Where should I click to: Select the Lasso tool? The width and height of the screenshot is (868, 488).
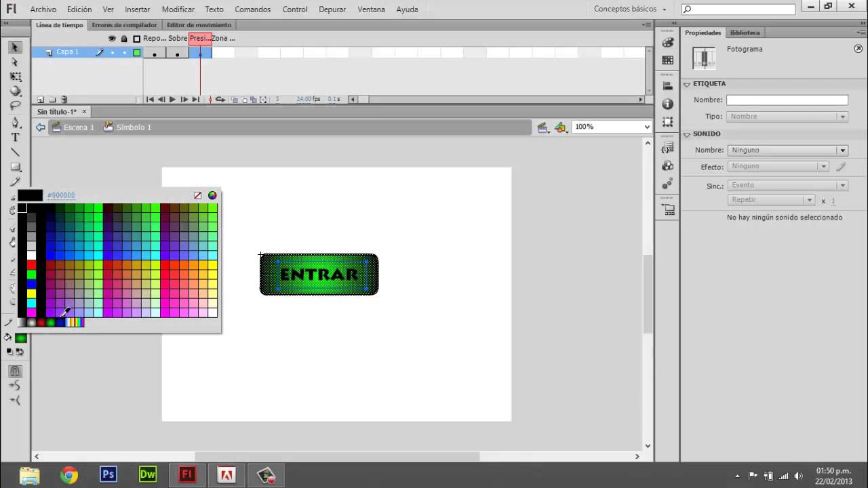pos(16,106)
